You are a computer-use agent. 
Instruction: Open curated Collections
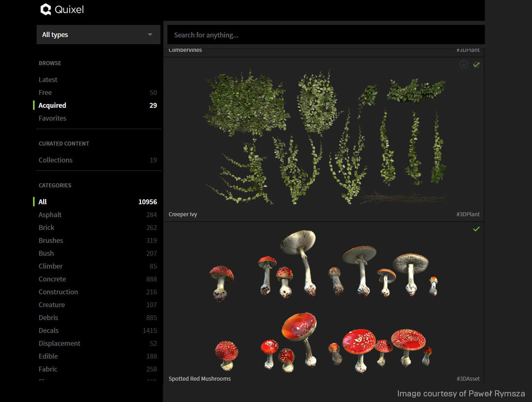point(56,160)
